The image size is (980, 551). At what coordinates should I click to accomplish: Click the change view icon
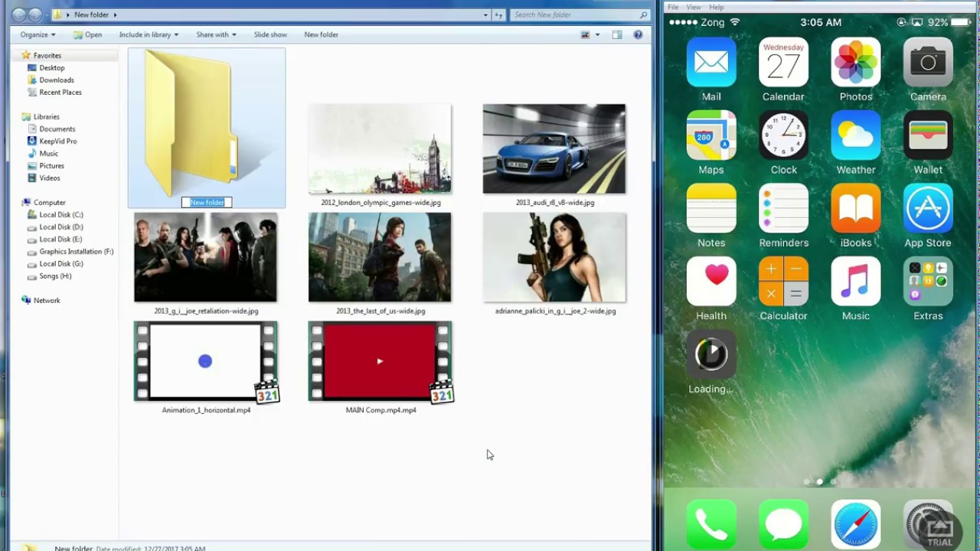click(586, 34)
